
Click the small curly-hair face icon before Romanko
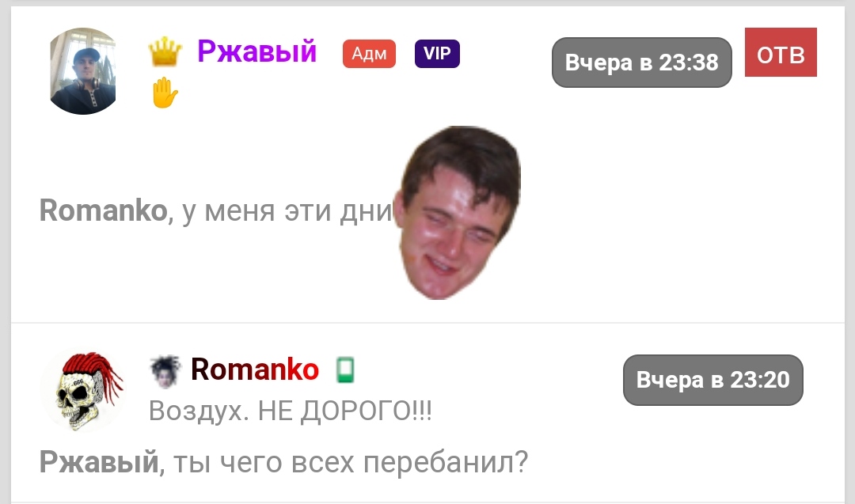point(165,371)
